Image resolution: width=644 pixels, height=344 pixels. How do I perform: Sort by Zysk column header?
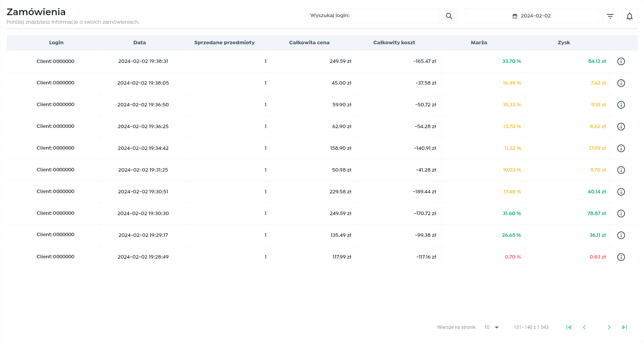point(564,43)
